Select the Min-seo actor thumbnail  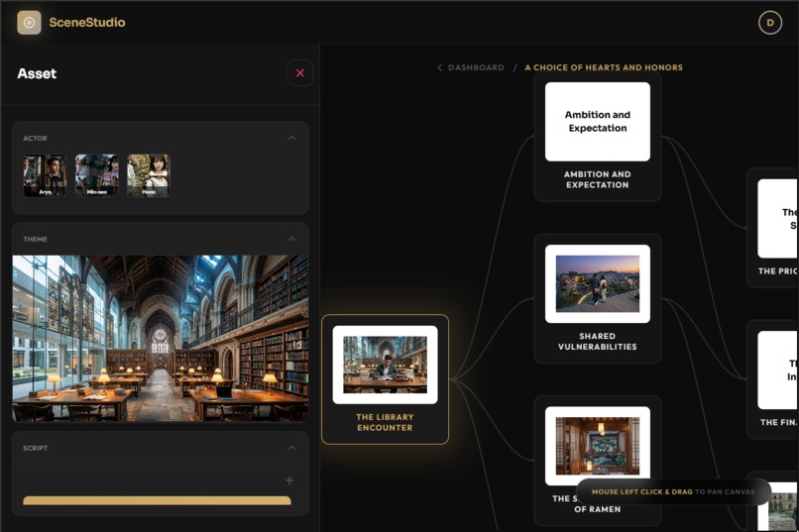pos(97,175)
